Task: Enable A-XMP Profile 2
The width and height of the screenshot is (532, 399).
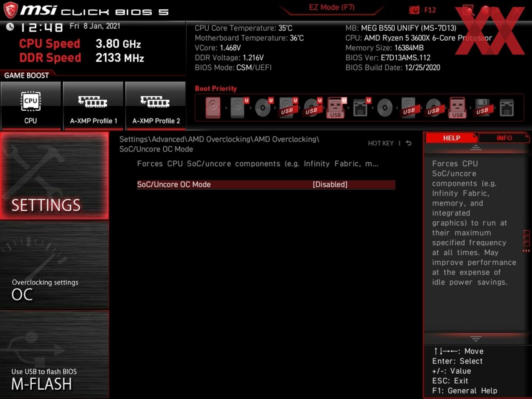Action: pyautogui.click(x=156, y=106)
